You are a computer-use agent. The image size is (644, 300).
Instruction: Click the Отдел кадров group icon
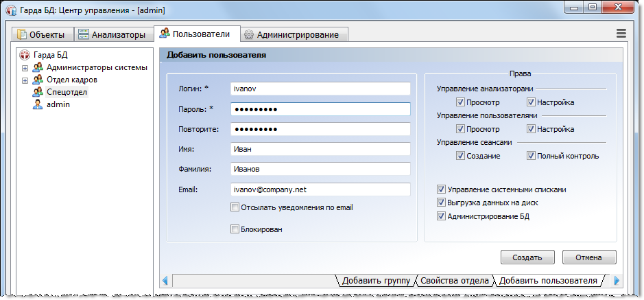pyautogui.click(x=38, y=80)
